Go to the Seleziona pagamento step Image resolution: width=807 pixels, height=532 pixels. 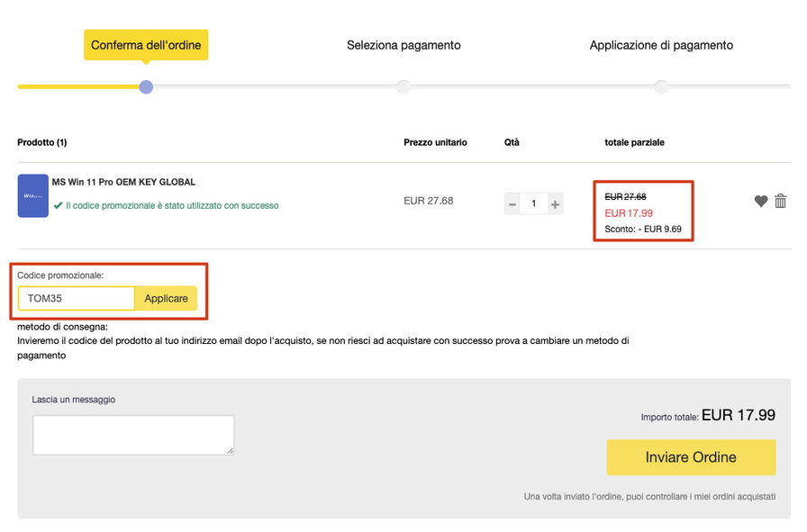[403, 45]
